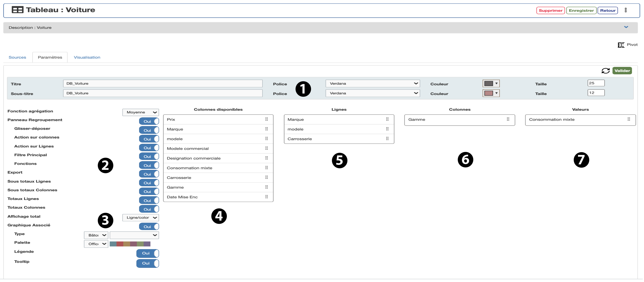Disable the Export switch
The width and height of the screenshot is (644, 282).
click(149, 174)
